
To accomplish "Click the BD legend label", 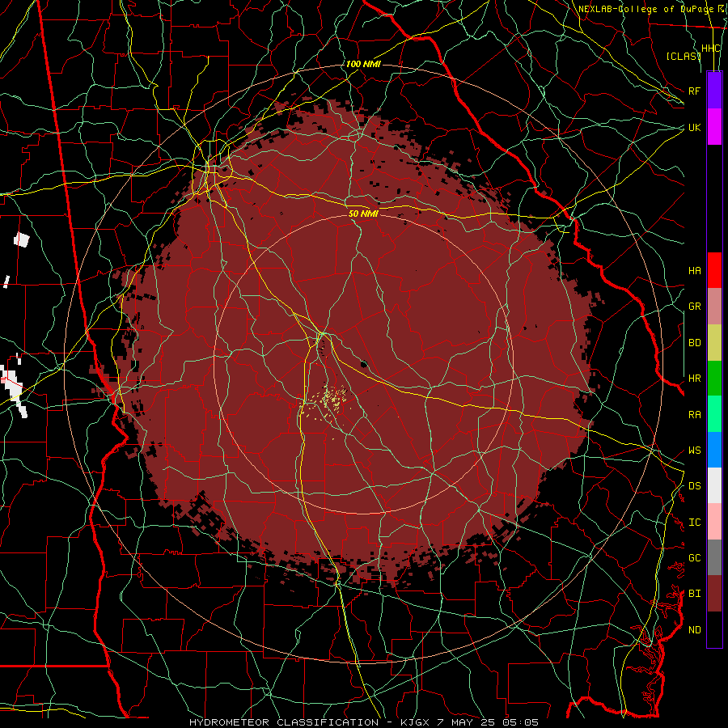I will click(694, 343).
